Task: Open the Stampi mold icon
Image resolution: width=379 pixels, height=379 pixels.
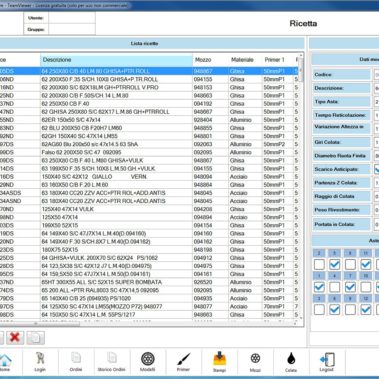Action: (x=219, y=362)
